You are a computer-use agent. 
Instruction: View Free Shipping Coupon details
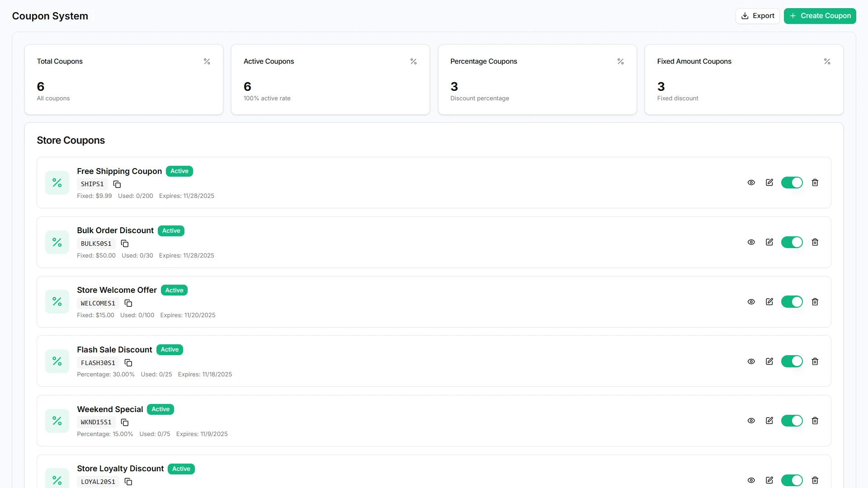751,183
